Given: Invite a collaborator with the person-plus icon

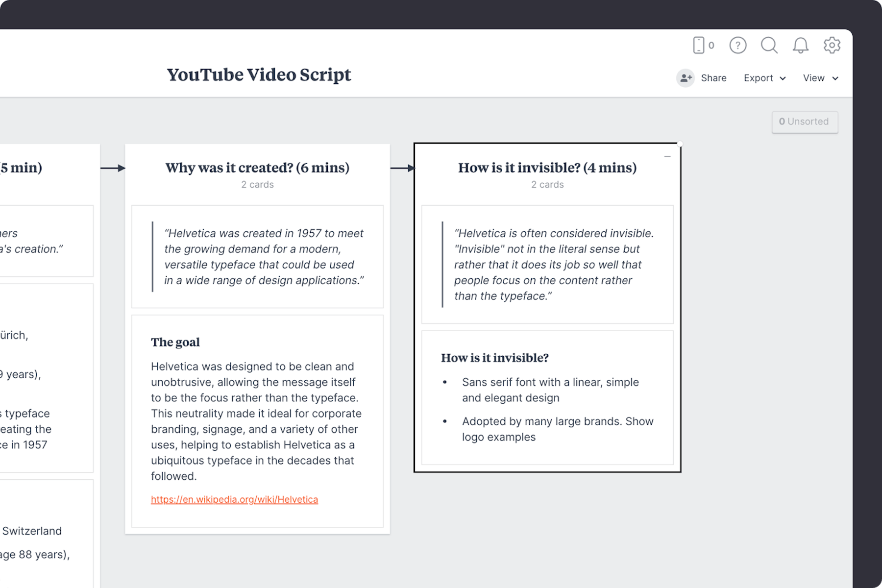Looking at the screenshot, I should [685, 78].
